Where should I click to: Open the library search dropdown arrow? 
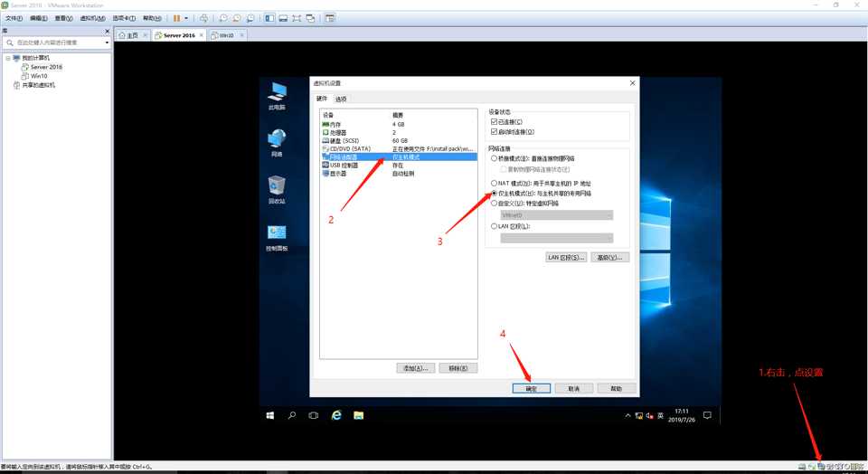coord(107,43)
